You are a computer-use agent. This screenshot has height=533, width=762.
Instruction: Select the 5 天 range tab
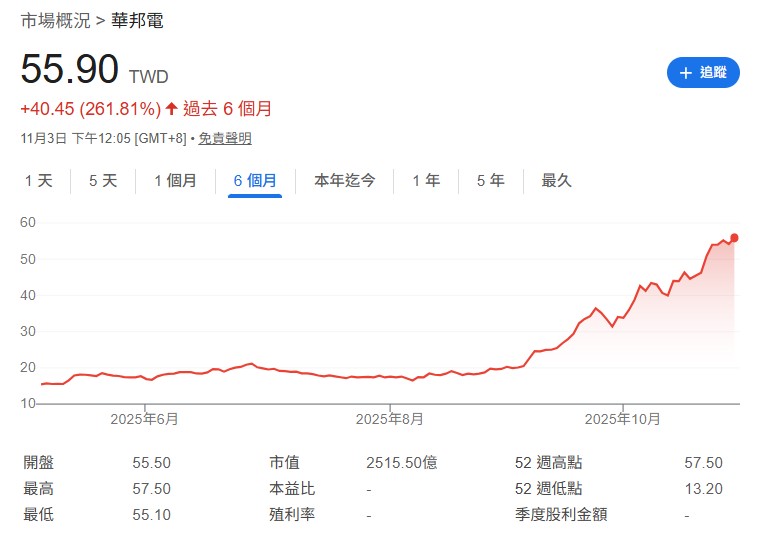tap(103, 181)
